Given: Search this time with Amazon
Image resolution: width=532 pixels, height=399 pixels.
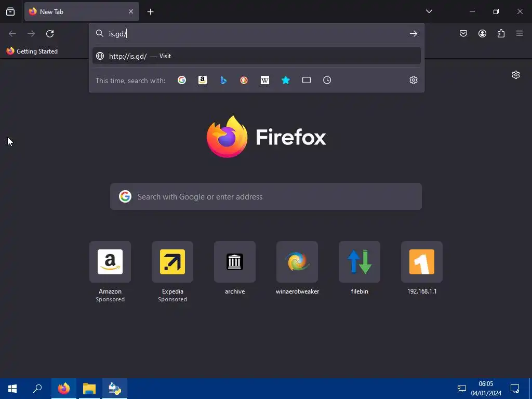Looking at the screenshot, I should pyautogui.click(x=203, y=80).
